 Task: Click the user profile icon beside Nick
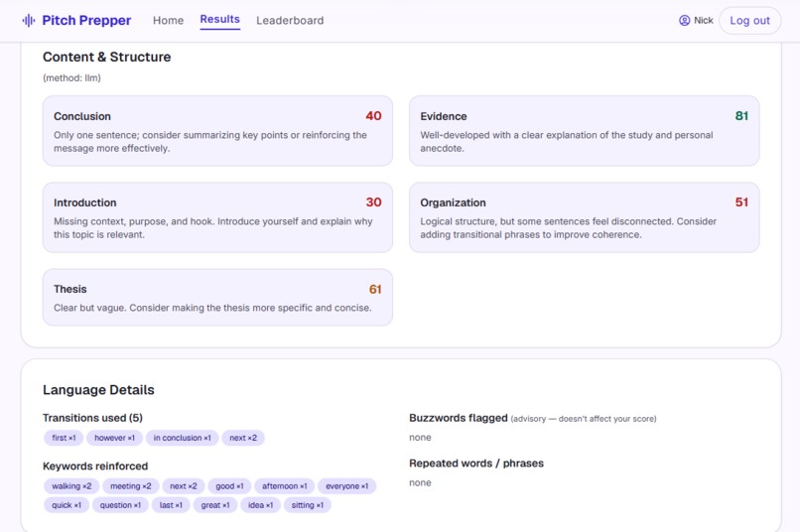[x=684, y=21]
